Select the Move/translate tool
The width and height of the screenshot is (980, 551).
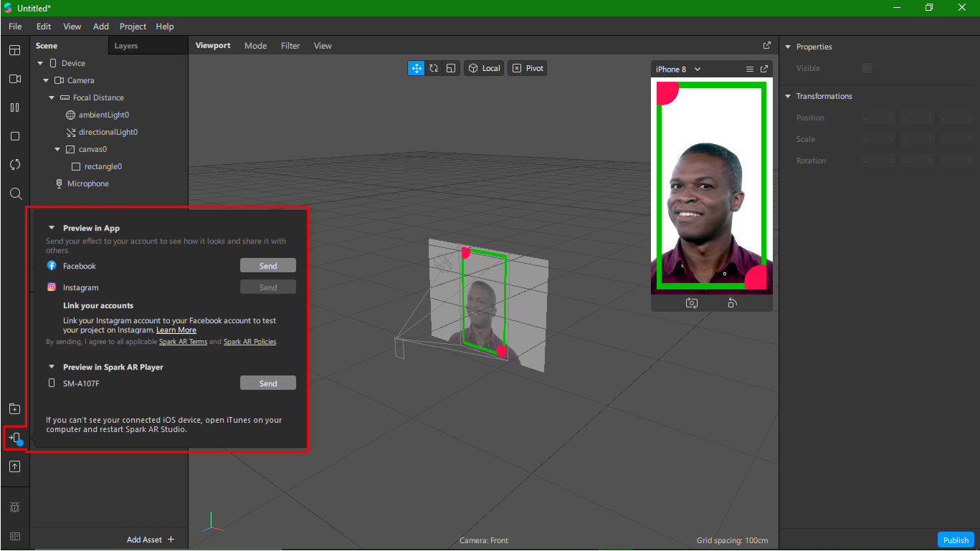click(x=416, y=67)
